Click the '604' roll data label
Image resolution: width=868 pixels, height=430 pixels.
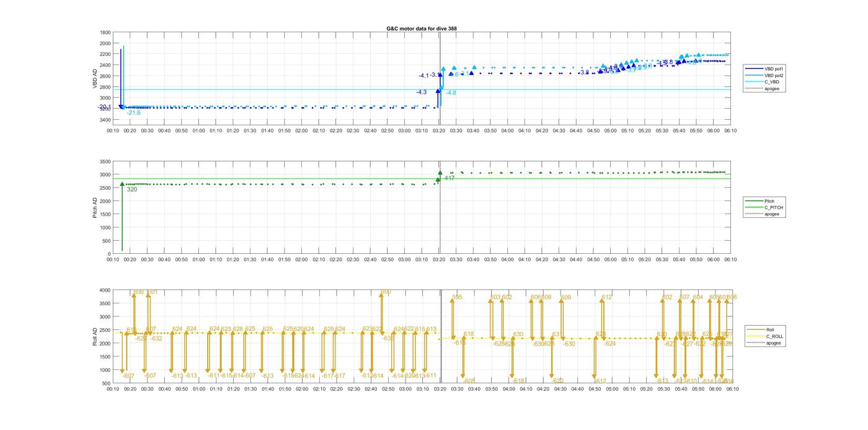pyautogui.click(x=698, y=297)
